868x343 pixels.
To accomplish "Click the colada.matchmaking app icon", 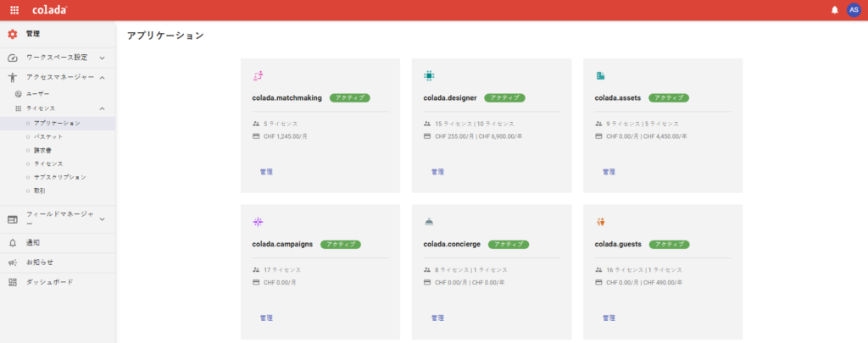I will (258, 75).
